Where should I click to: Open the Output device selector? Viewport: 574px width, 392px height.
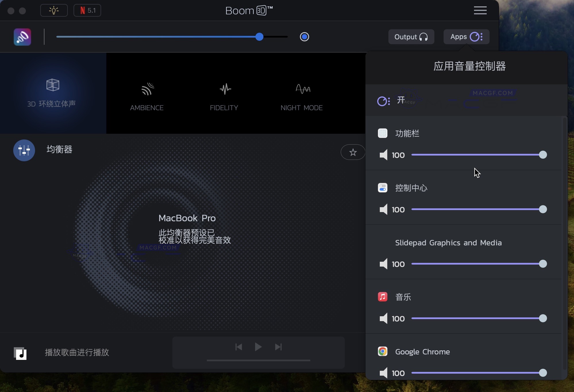411,37
